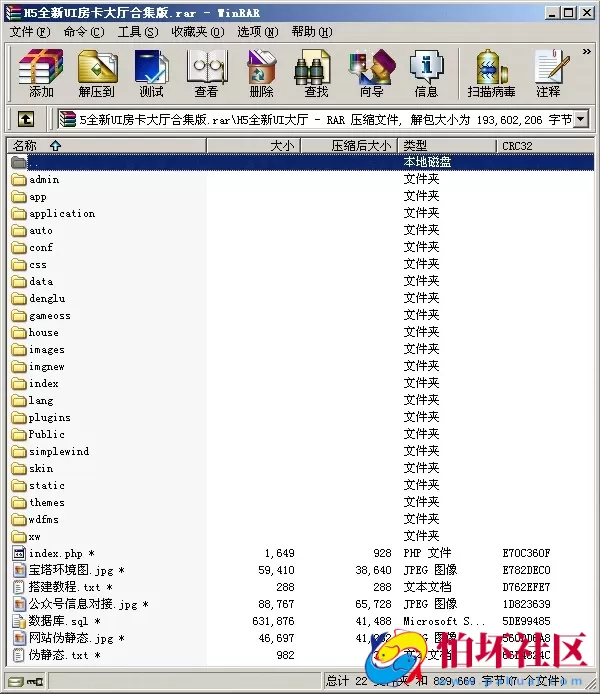Select the admin folder icon
The image size is (600, 694).
pyautogui.click(x=19, y=180)
